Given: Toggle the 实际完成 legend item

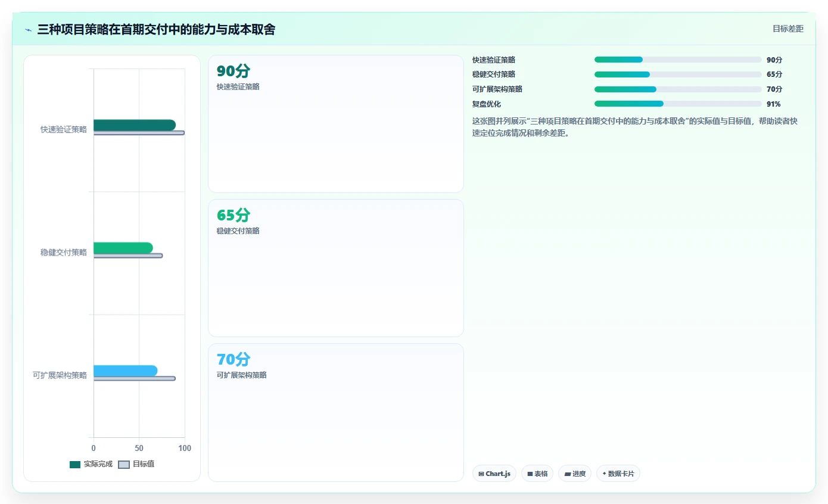Looking at the screenshot, I should [x=91, y=464].
